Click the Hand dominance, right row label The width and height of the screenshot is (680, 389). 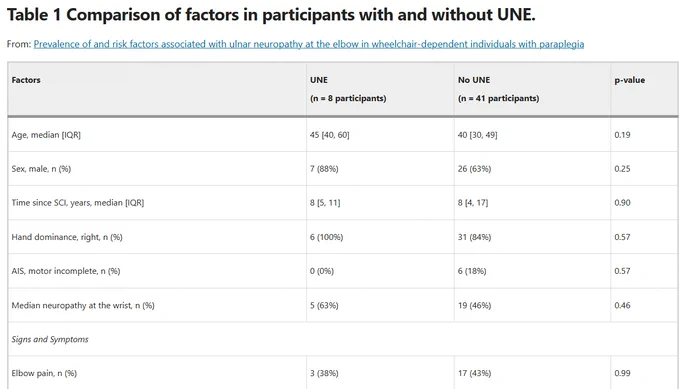67,237
